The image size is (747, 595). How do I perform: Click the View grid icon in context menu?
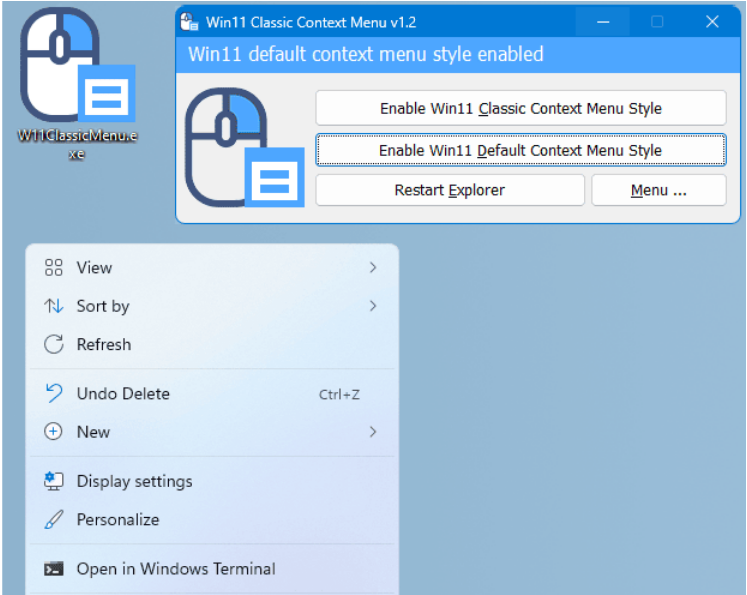(x=54, y=268)
